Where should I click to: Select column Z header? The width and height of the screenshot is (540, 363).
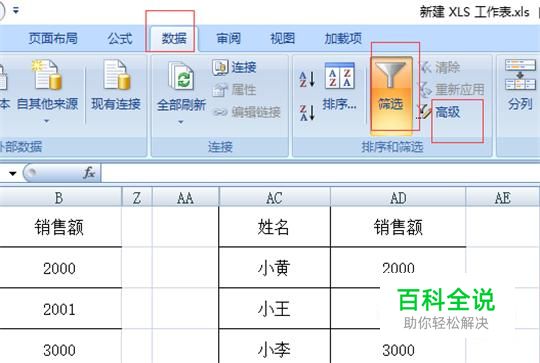coord(137,198)
